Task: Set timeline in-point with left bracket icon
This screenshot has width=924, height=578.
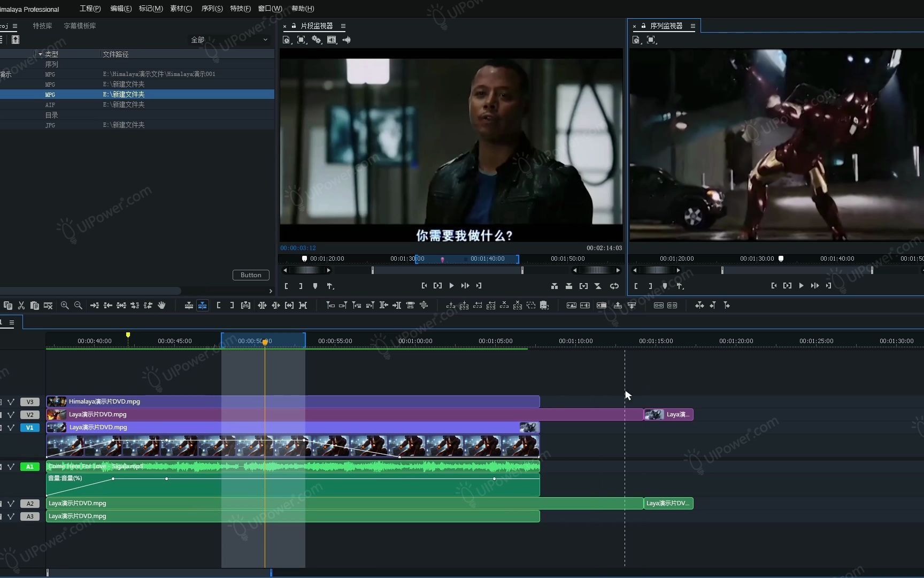Action: click(x=219, y=305)
